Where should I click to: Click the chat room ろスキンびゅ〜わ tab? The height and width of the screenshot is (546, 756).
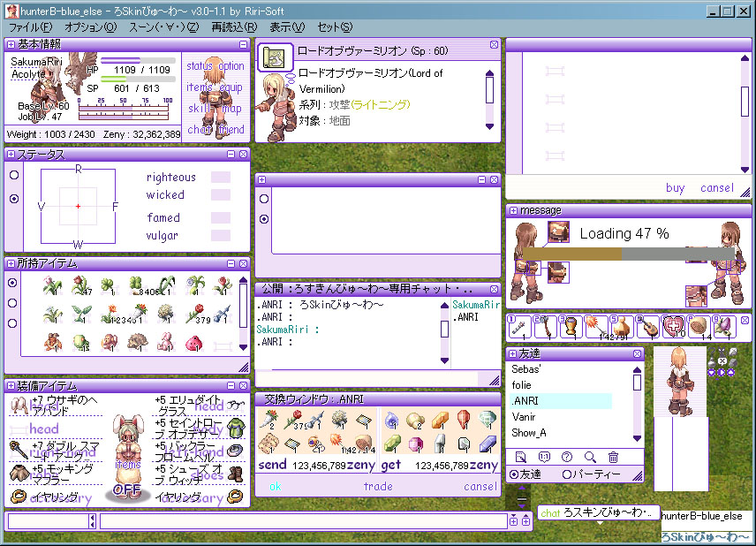point(598,512)
